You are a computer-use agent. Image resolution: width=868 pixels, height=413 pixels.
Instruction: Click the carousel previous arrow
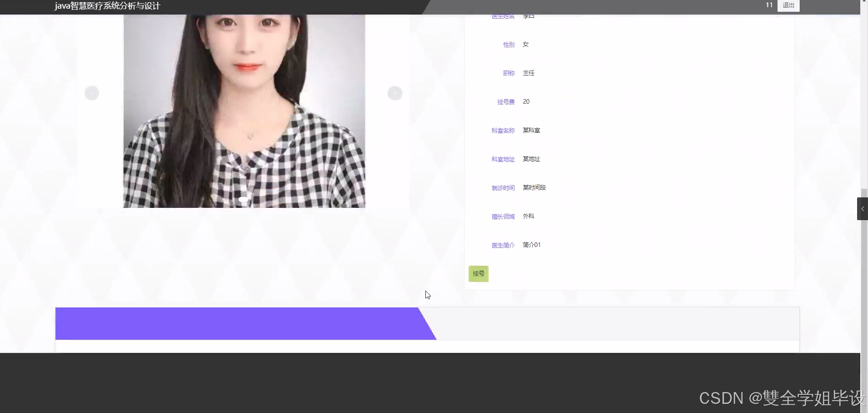pyautogui.click(x=91, y=93)
